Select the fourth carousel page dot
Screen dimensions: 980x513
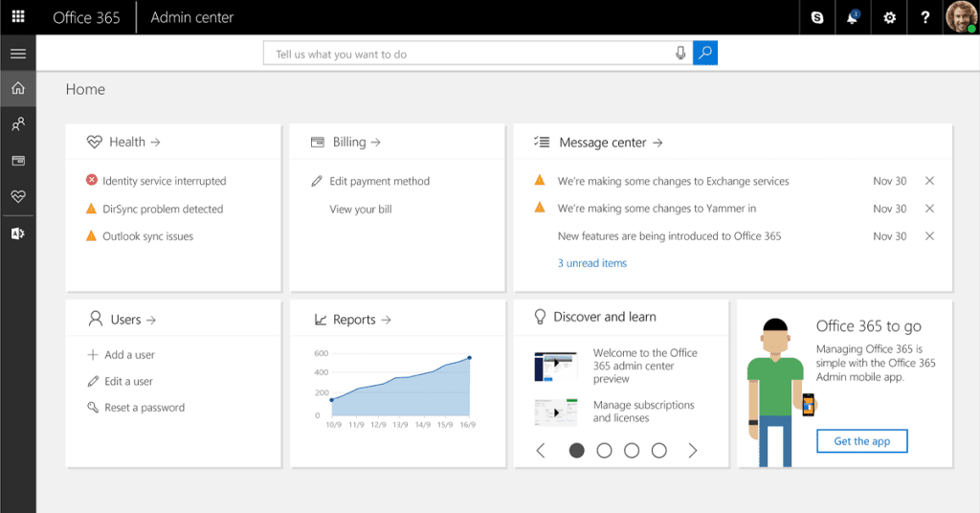click(658, 451)
